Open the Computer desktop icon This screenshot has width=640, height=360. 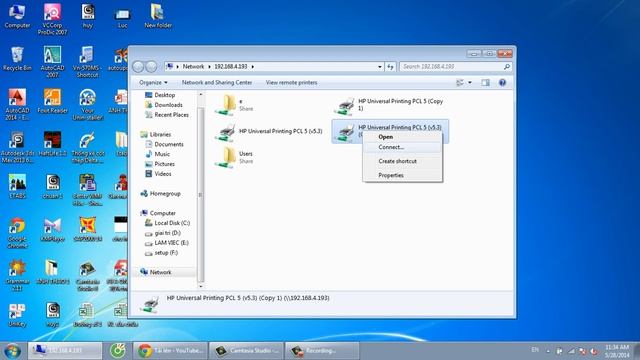coord(17,16)
